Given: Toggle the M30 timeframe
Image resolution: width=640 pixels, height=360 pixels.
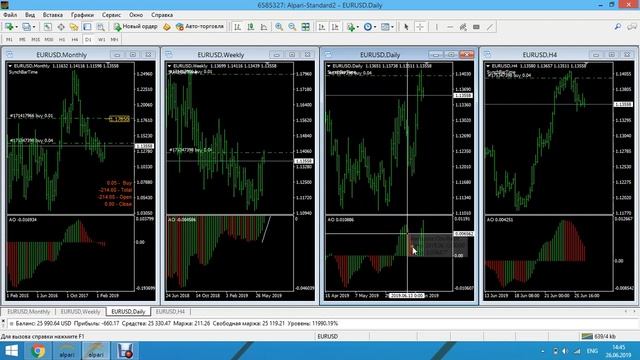Looking at the screenshot, I should [49, 40].
